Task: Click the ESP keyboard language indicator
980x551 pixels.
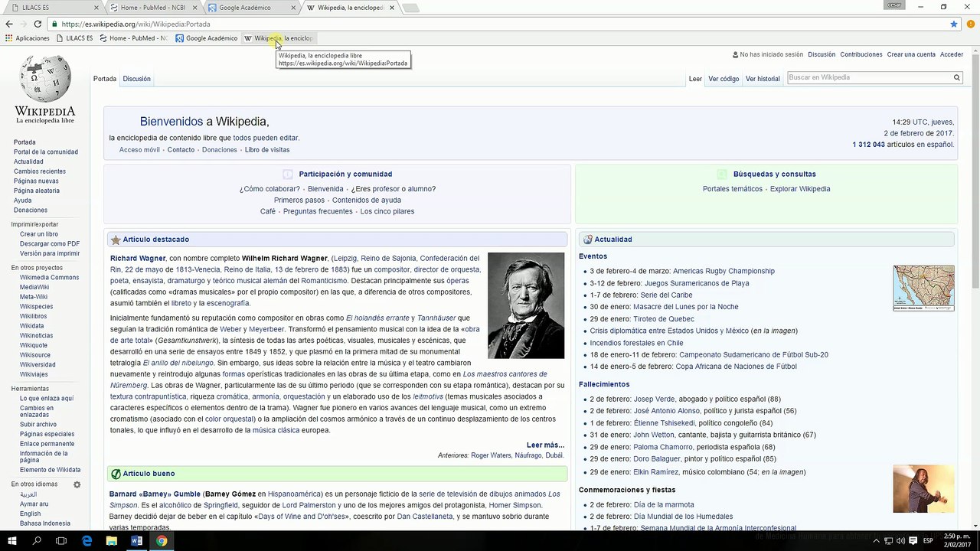Action: [x=928, y=540]
